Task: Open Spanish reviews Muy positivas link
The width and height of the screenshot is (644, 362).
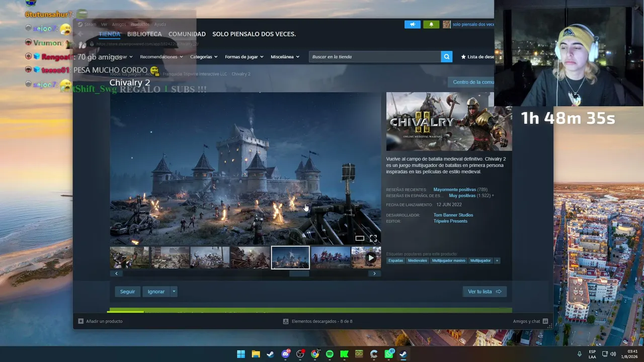Action: [x=462, y=196]
